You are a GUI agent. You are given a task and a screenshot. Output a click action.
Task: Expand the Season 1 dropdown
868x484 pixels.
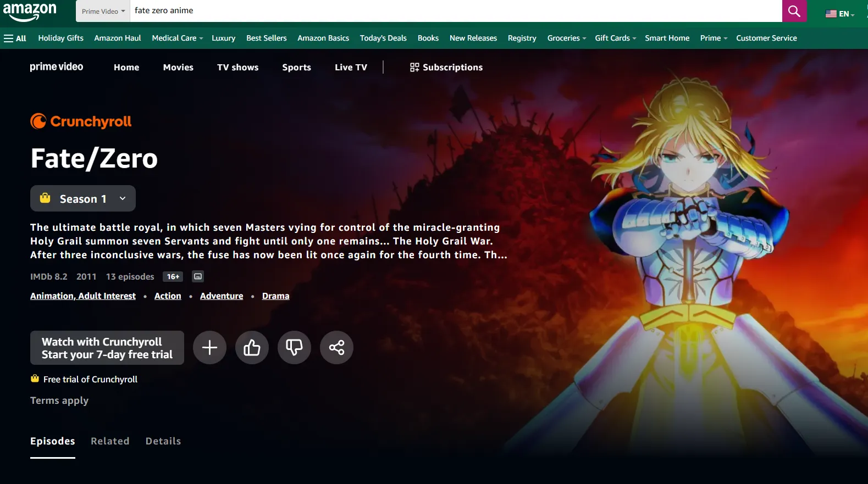point(83,199)
